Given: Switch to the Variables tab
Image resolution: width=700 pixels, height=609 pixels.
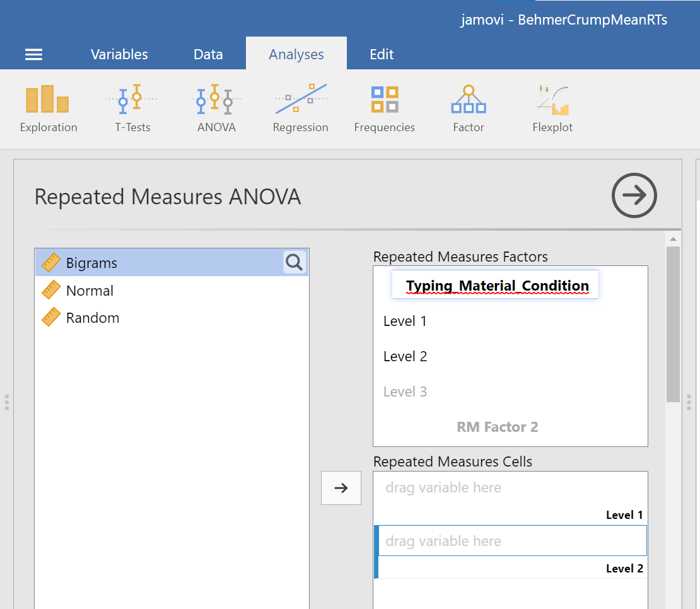Looking at the screenshot, I should point(119,54).
